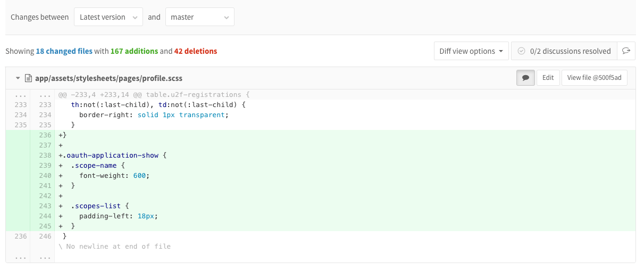Screen dimensions: 644x270
Task: Open the "master" comparison dropdown
Action: click(x=200, y=17)
